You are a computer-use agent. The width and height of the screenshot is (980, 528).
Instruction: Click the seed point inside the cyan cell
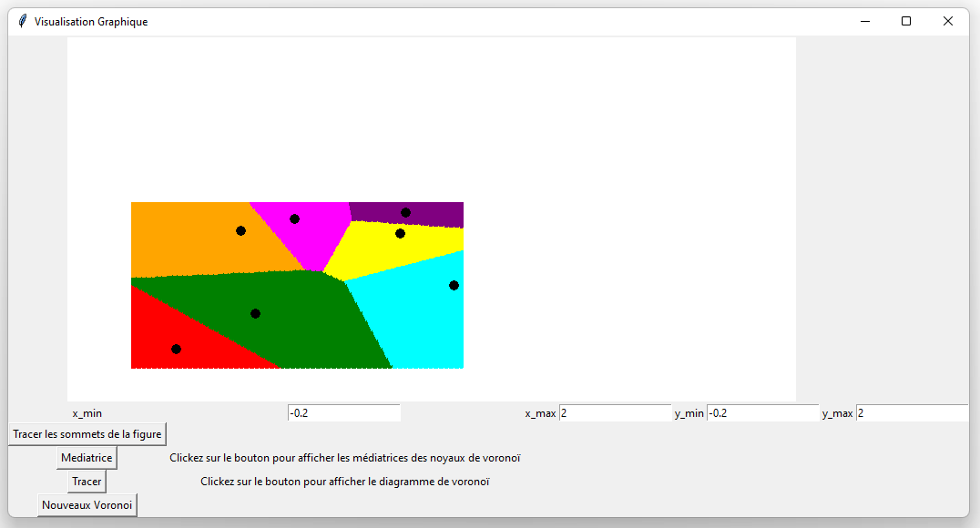[454, 285]
